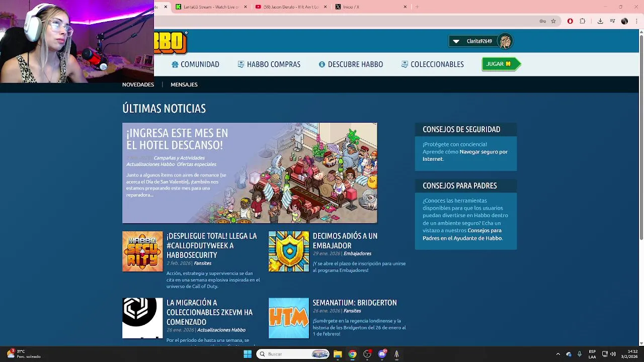Close the Jason Derulo YouTube tab
644x362 pixels.
click(325, 7)
